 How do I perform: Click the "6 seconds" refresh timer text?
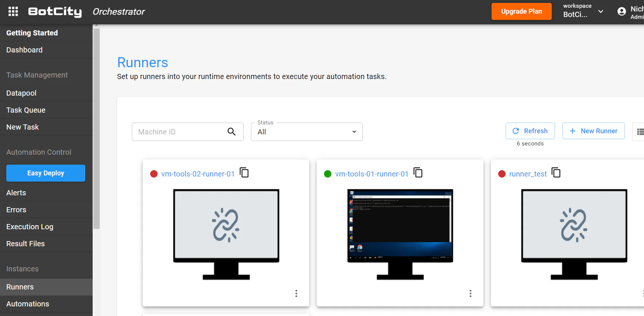click(x=530, y=144)
